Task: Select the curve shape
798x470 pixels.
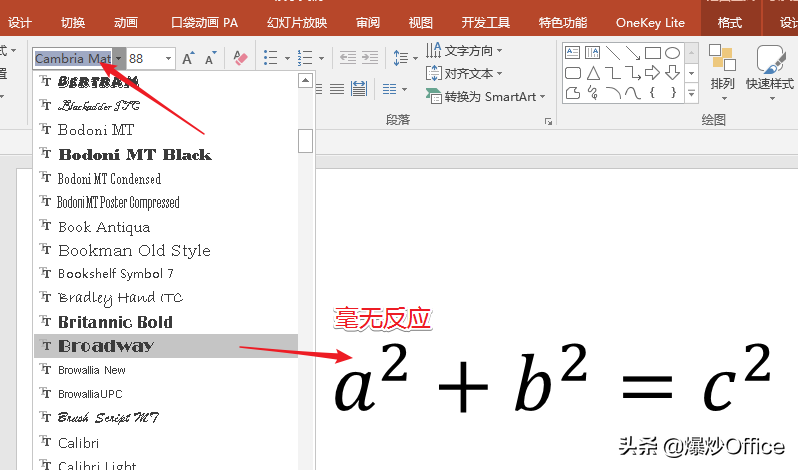Action: click(633, 93)
